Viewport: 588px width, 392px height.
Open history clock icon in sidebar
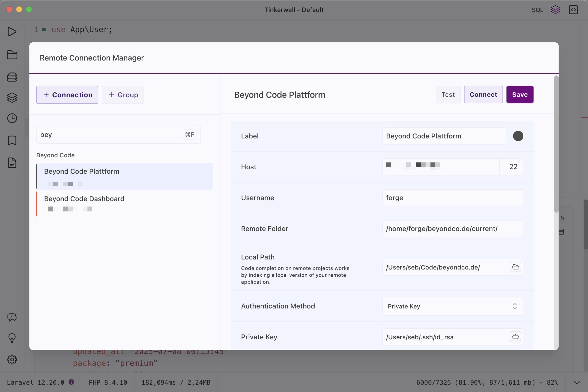point(12,118)
